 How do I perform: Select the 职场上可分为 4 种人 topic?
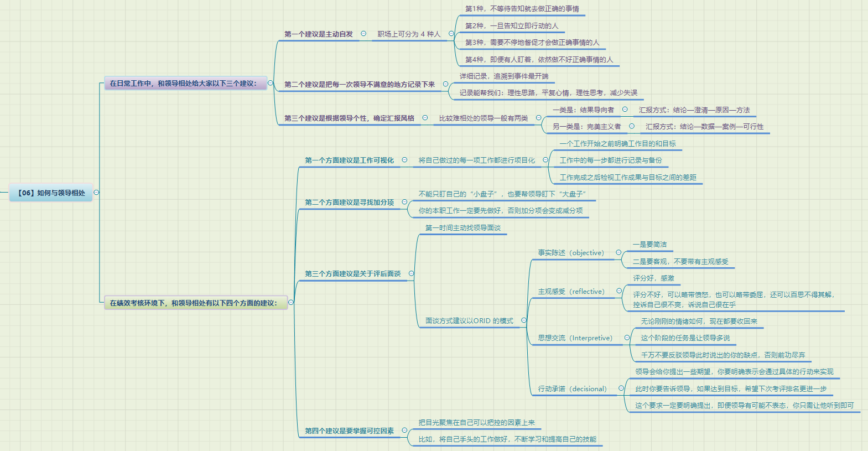click(409, 34)
